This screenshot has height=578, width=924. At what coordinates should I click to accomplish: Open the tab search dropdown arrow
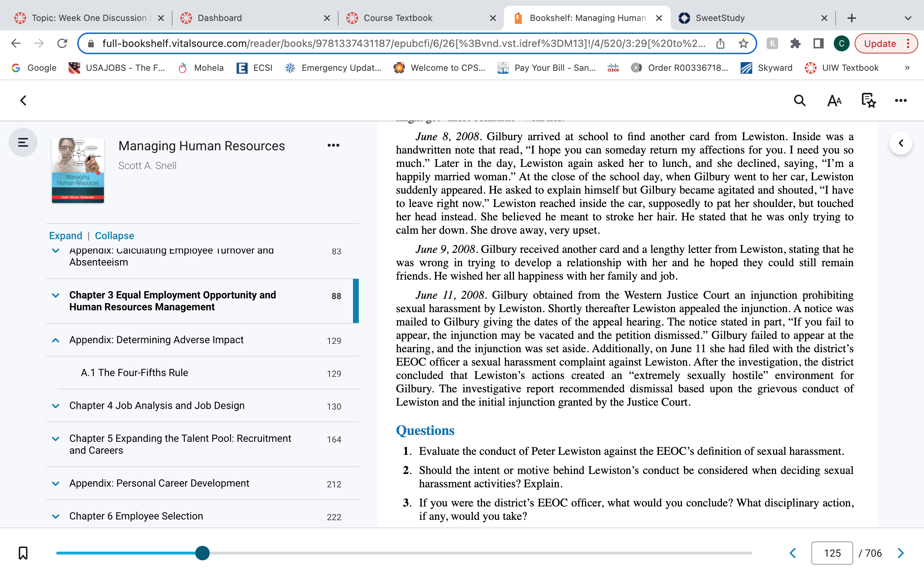[908, 18]
